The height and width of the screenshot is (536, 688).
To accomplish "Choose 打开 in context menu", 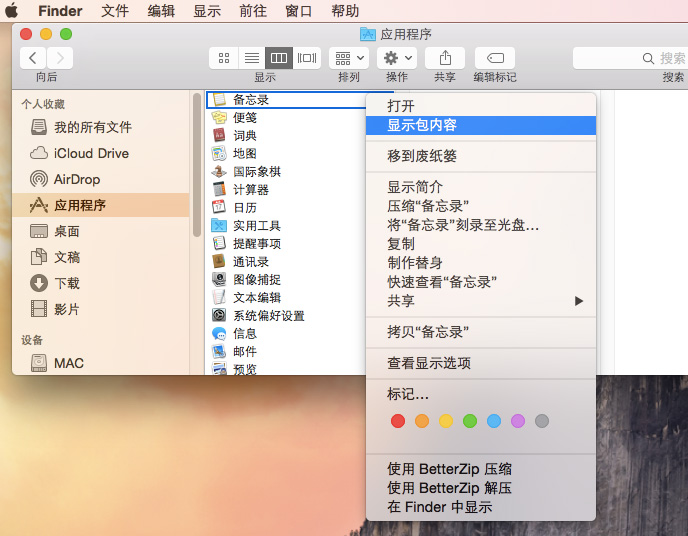I will point(481,106).
